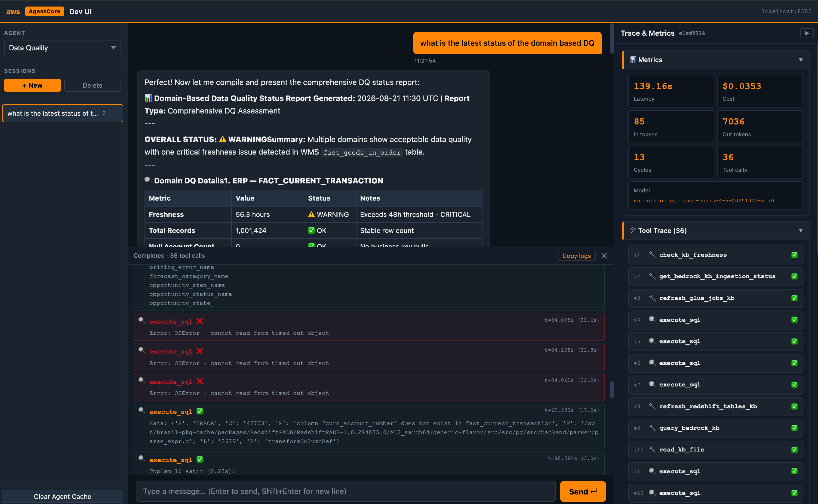Image resolution: width=818 pixels, height=504 pixels.
Task: Click green check of get_bedrock_kb_ingestion_status
Action: 794,276
